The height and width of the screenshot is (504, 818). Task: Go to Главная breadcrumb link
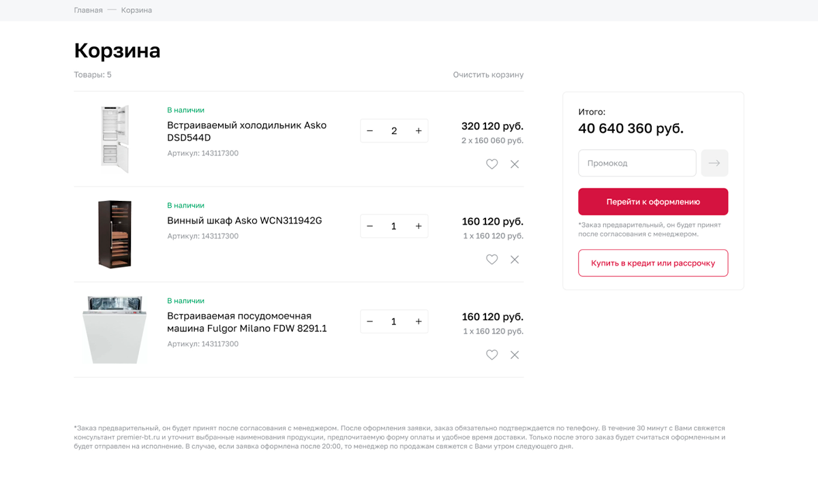[x=89, y=10]
